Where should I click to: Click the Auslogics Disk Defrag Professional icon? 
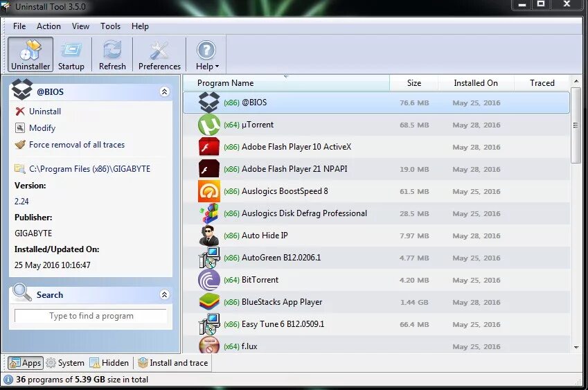tap(209, 213)
